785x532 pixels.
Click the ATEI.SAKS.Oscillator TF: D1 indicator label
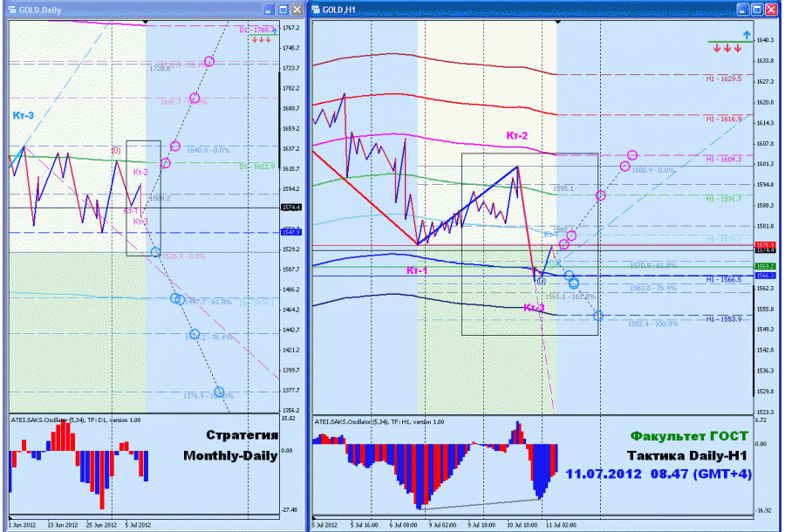click(76, 420)
